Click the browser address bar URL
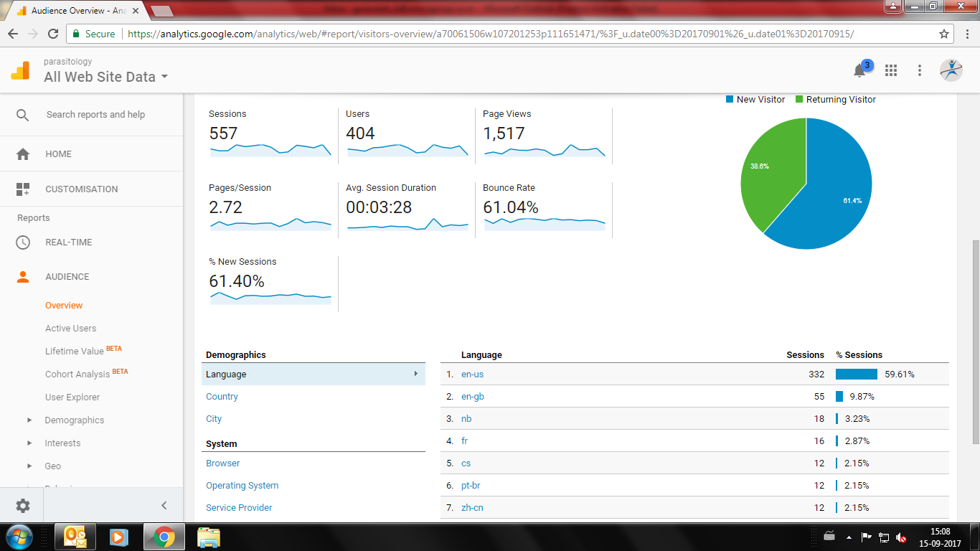Image resolution: width=980 pixels, height=551 pixels. 490,34
